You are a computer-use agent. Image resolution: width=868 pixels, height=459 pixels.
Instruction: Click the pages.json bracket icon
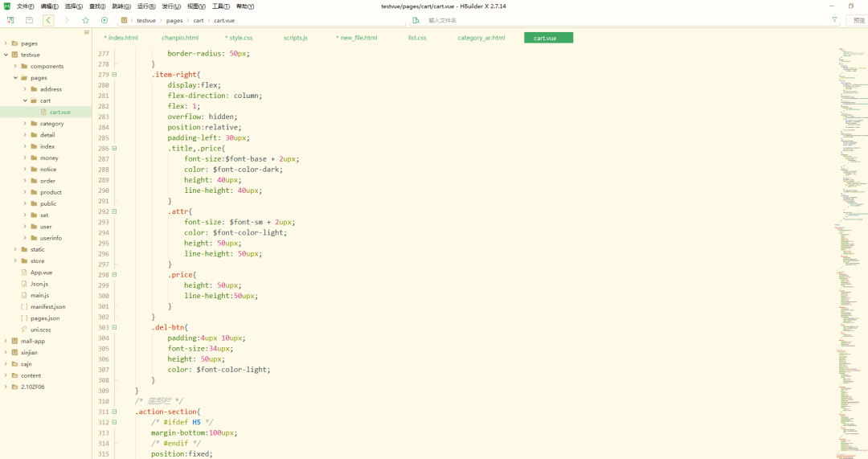tap(24, 318)
